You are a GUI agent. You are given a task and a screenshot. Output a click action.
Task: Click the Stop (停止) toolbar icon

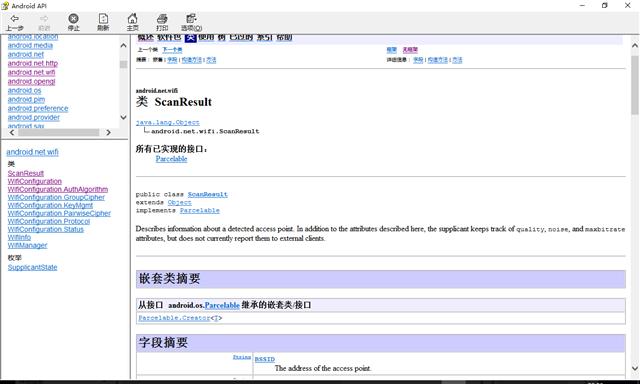[x=73, y=22]
